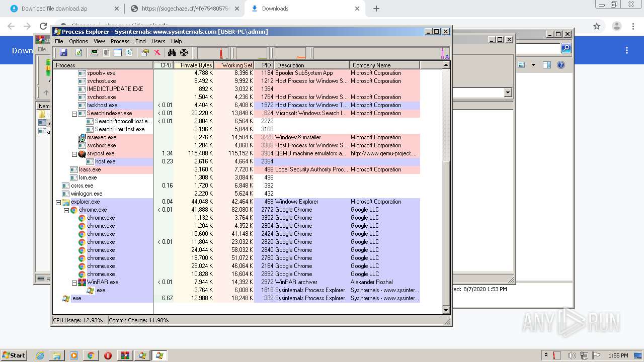This screenshot has height=362, width=644.
Task: Click the Chrome icon in taskbar
Action: pos(91,355)
